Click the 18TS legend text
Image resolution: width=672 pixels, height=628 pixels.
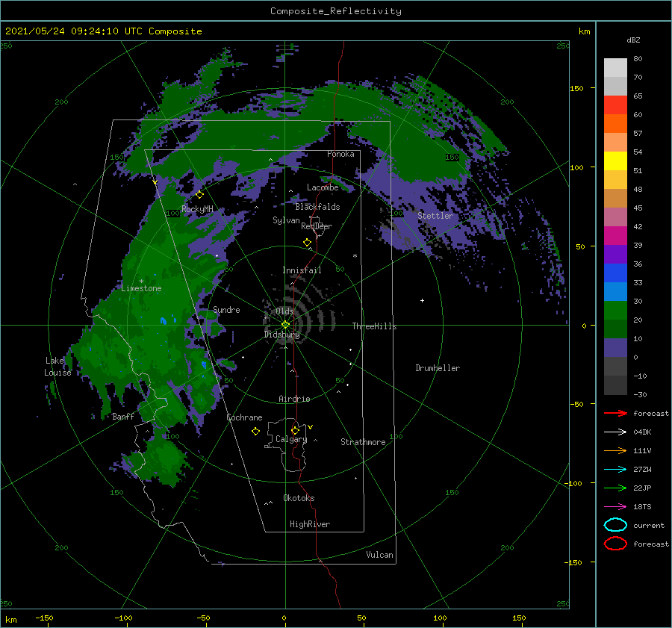click(642, 507)
